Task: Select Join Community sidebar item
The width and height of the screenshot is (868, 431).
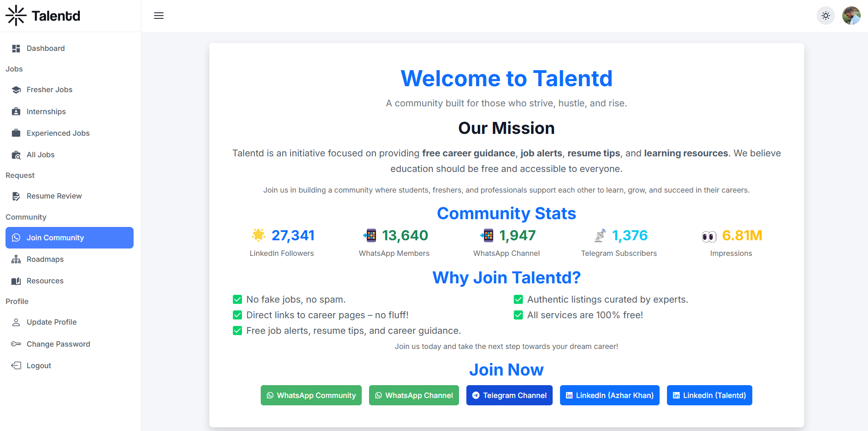Action: 69,238
